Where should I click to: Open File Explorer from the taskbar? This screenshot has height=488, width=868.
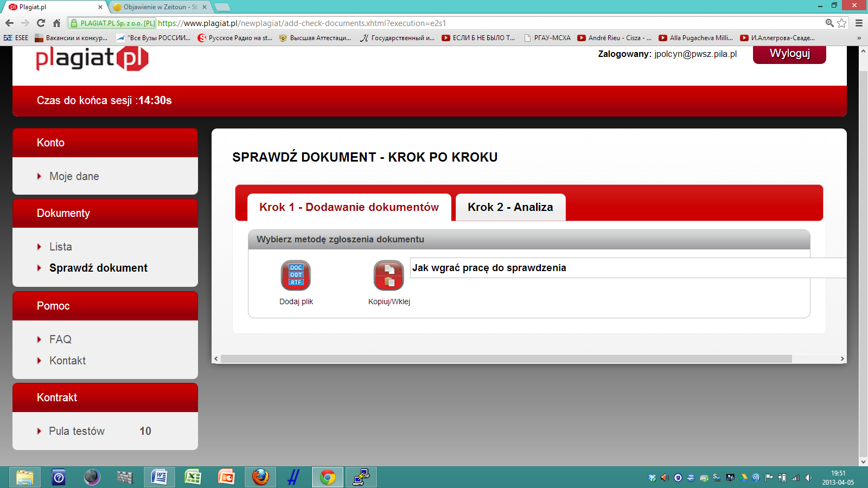[x=24, y=477]
